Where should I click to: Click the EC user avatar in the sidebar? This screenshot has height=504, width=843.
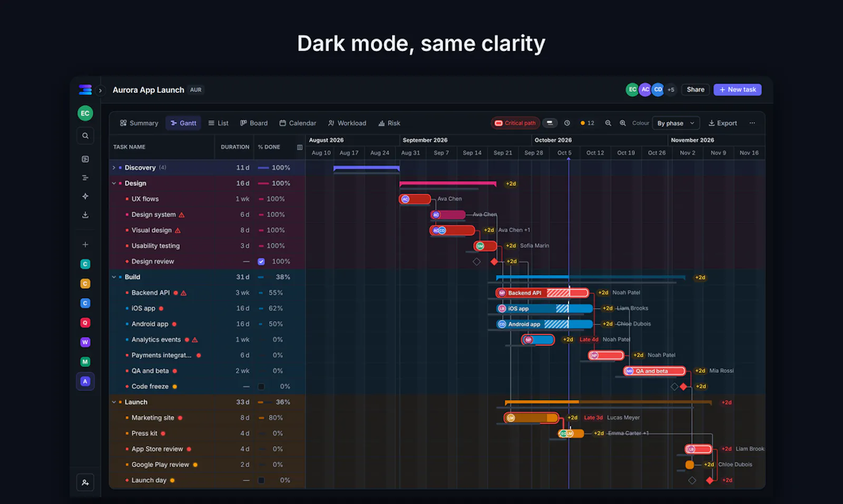coord(85,113)
